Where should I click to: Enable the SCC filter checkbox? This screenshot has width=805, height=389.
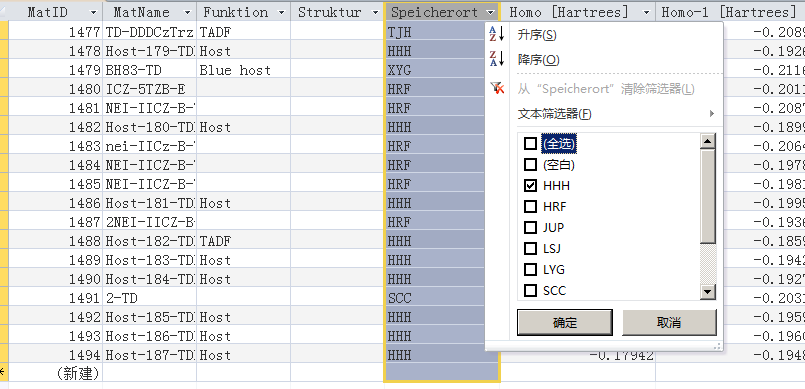pyautogui.click(x=530, y=290)
